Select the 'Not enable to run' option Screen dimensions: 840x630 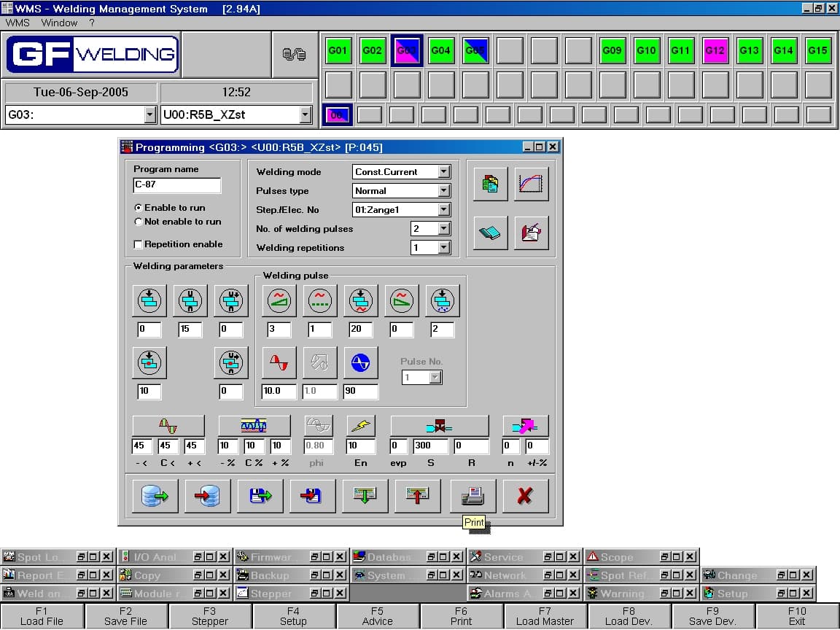tap(139, 222)
